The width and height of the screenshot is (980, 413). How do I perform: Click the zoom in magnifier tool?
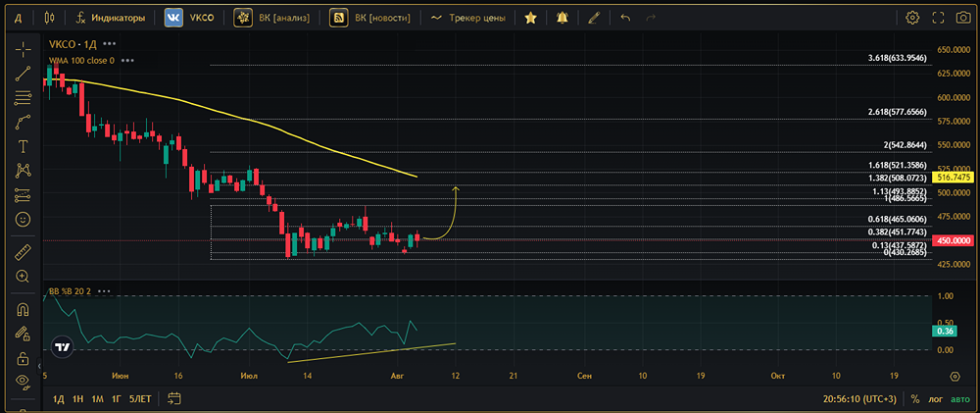click(x=23, y=277)
